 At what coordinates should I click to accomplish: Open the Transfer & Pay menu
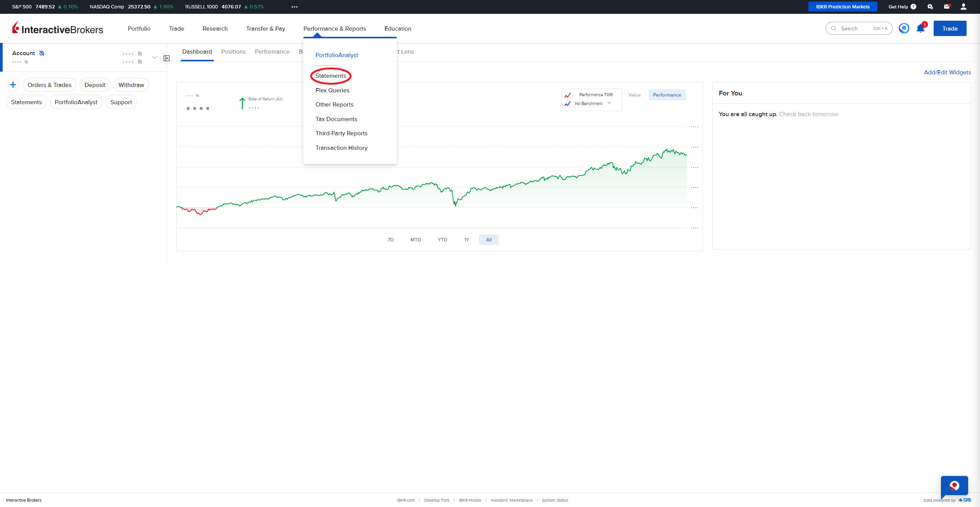[265, 29]
